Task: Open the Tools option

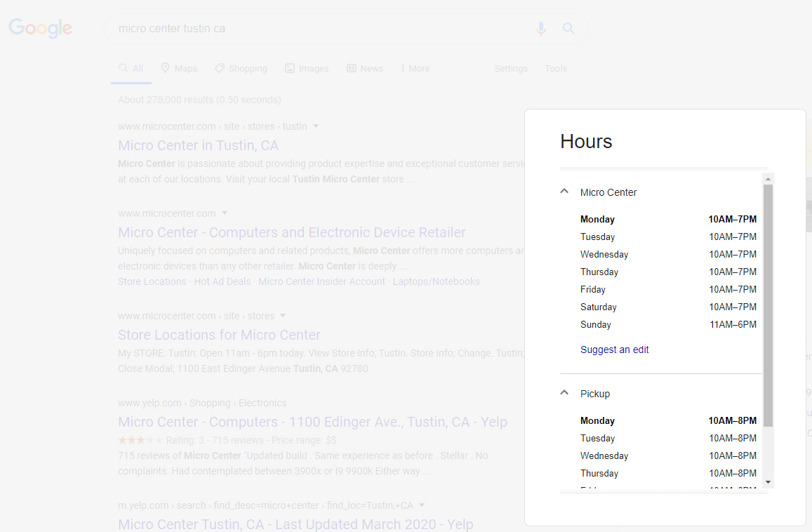Action: coord(556,68)
